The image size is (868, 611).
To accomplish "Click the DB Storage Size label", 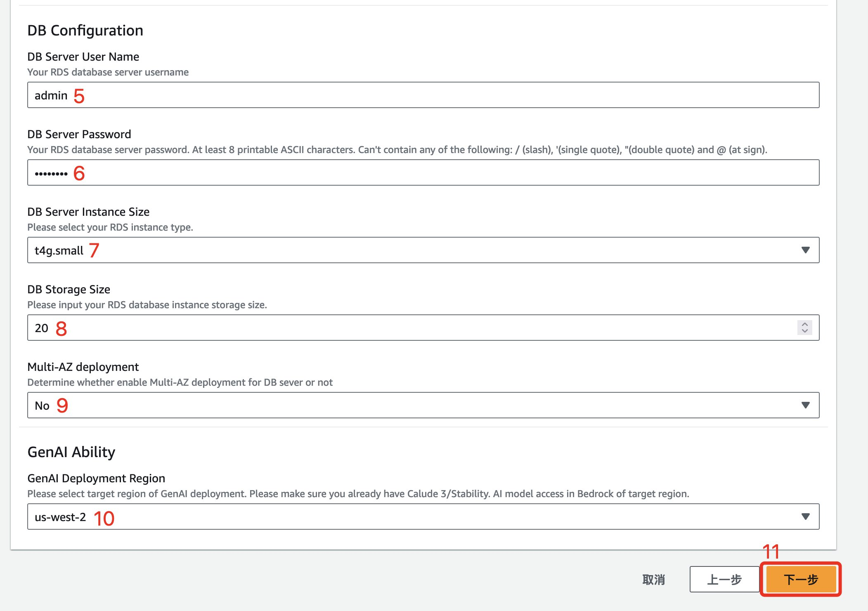I will coord(69,289).
